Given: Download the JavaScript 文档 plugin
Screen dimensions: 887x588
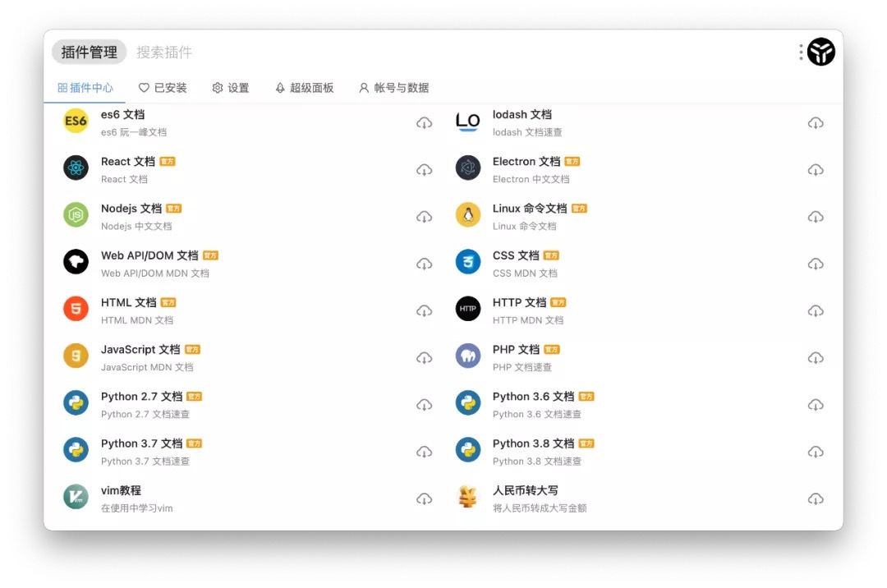Looking at the screenshot, I should point(425,357).
